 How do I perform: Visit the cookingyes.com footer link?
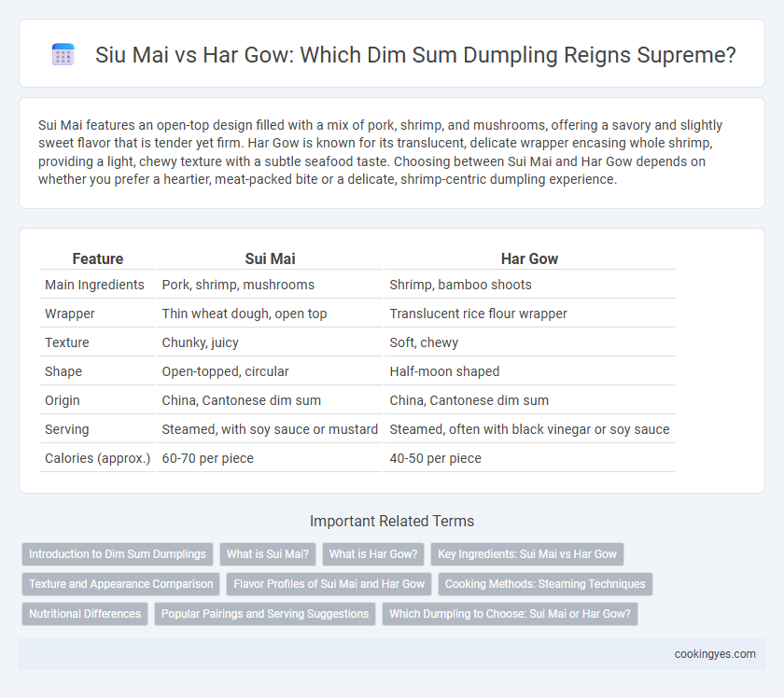[715, 654]
